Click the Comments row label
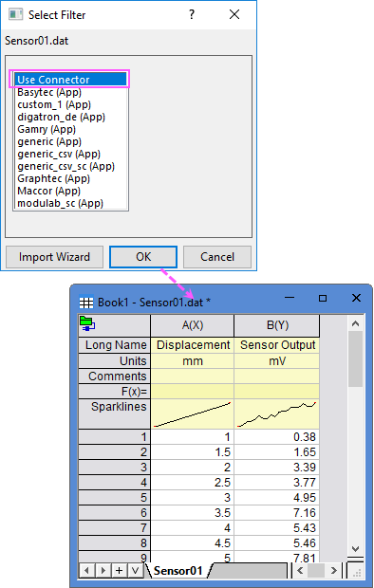 (115, 377)
